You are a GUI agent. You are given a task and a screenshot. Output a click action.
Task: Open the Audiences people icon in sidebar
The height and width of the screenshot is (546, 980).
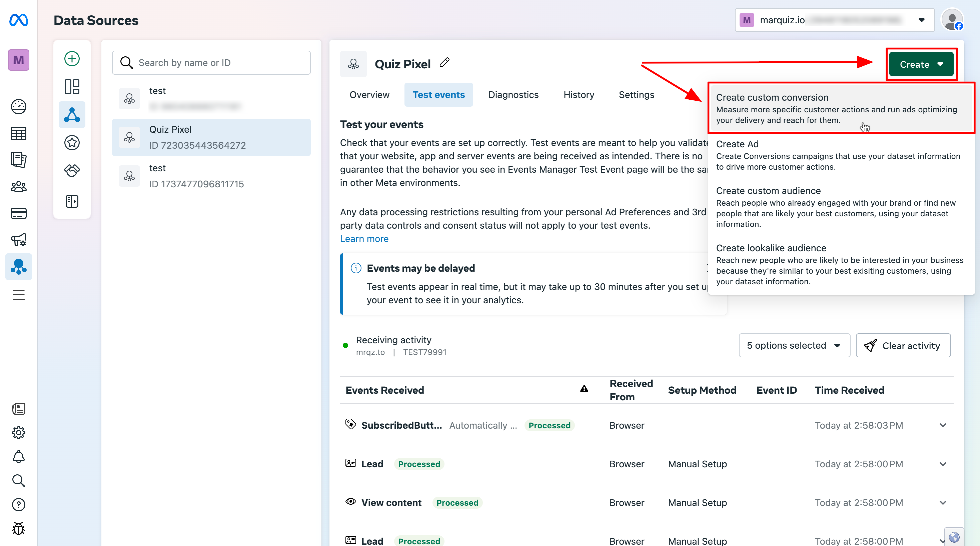[x=18, y=187]
